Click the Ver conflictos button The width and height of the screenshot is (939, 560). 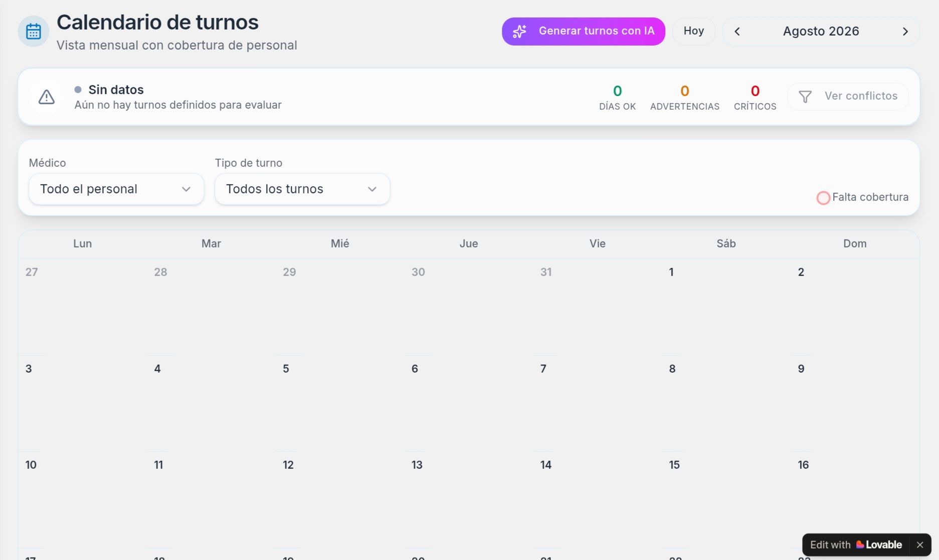(848, 96)
